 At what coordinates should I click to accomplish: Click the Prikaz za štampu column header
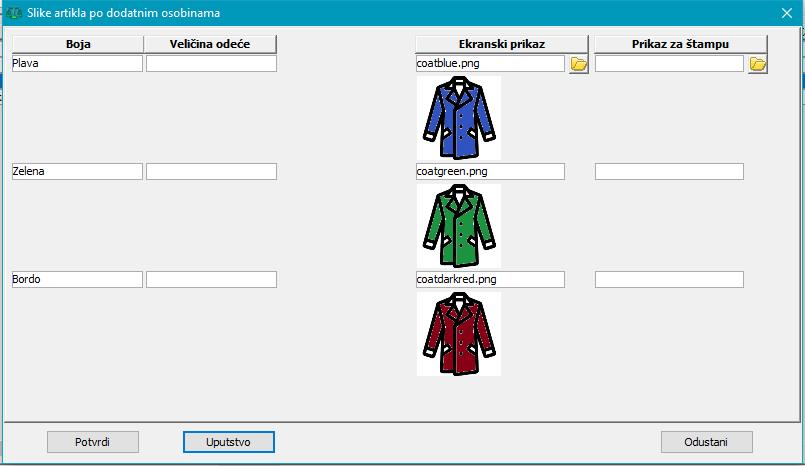(680, 44)
